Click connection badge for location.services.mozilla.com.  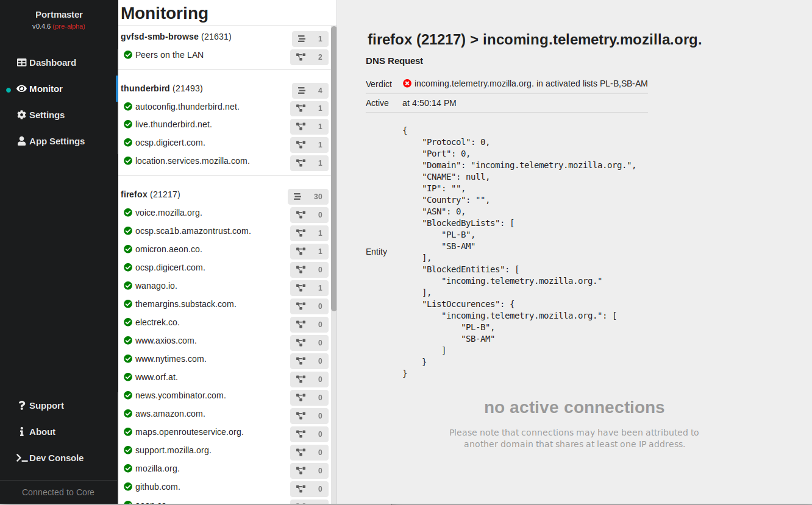[309, 163]
